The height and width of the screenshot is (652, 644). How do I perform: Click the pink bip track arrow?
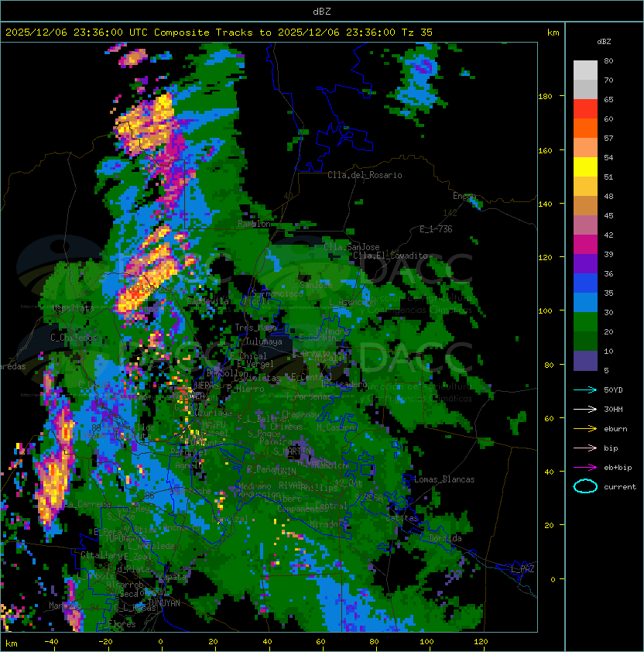point(585,448)
